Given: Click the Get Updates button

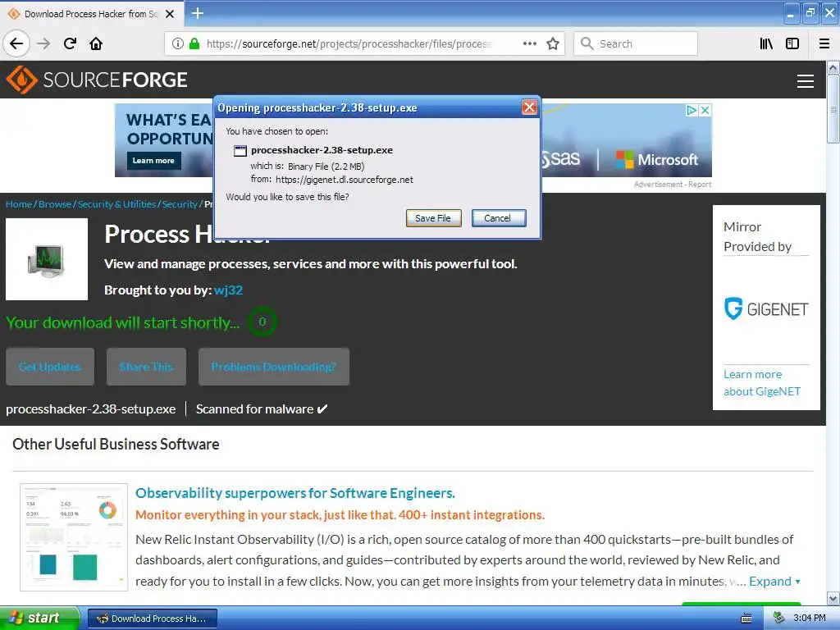Looking at the screenshot, I should [50, 367].
